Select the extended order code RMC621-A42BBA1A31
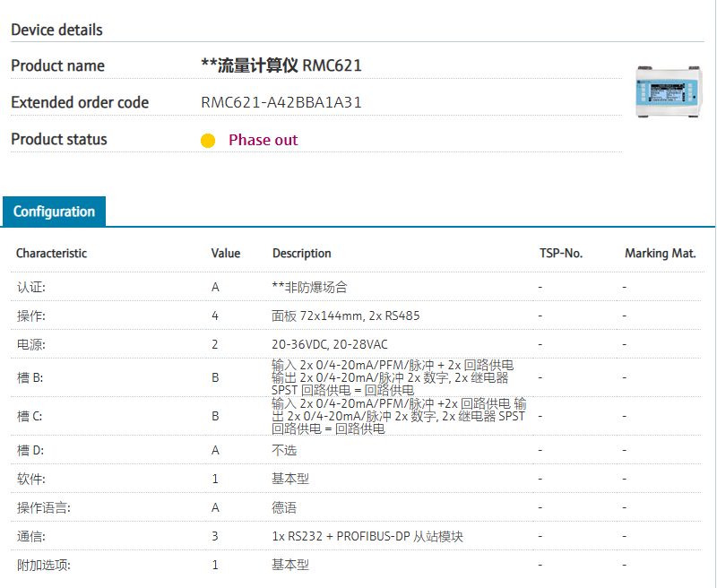Viewport: 717px width, 588px height. click(281, 102)
